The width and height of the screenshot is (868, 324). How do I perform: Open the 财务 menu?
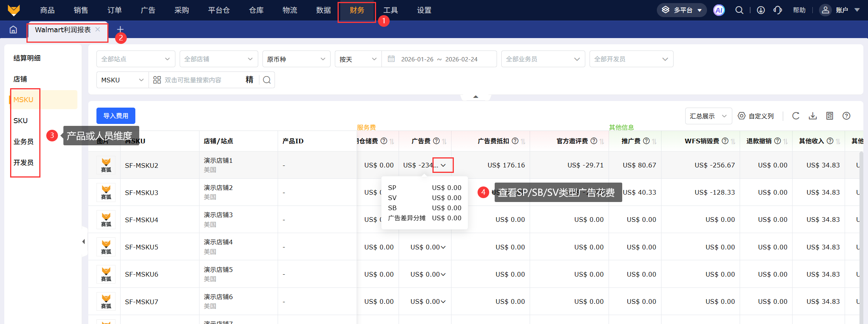[x=357, y=10]
